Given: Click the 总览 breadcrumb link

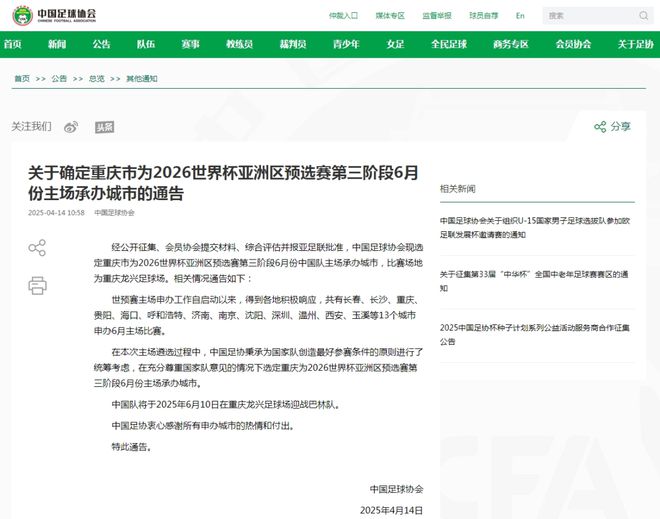Looking at the screenshot, I should click(x=96, y=78).
